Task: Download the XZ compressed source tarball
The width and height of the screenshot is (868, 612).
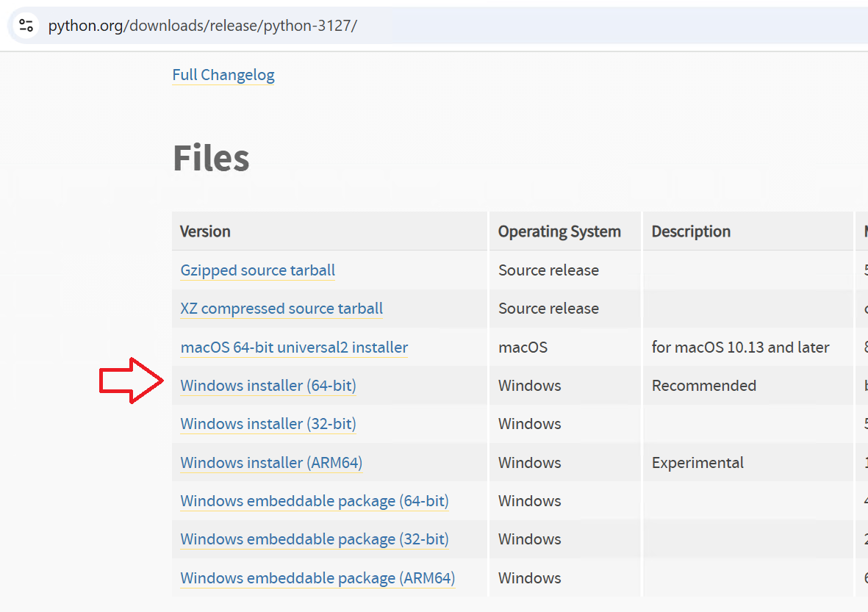Action: point(281,309)
